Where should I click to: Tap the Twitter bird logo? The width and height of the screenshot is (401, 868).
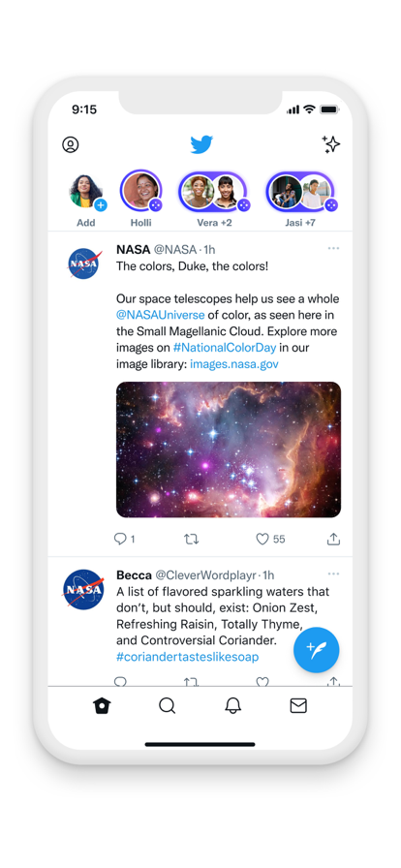click(x=201, y=144)
